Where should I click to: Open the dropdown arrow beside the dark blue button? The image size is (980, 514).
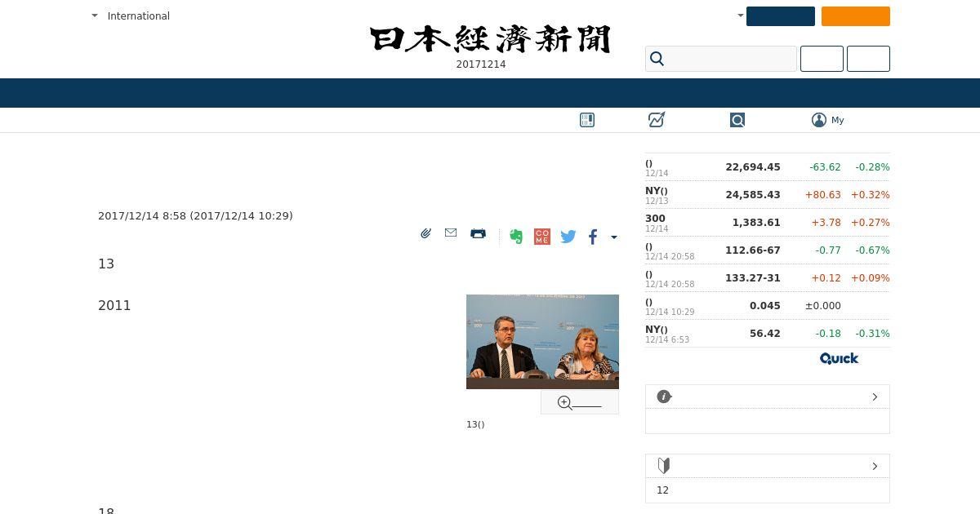click(741, 16)
